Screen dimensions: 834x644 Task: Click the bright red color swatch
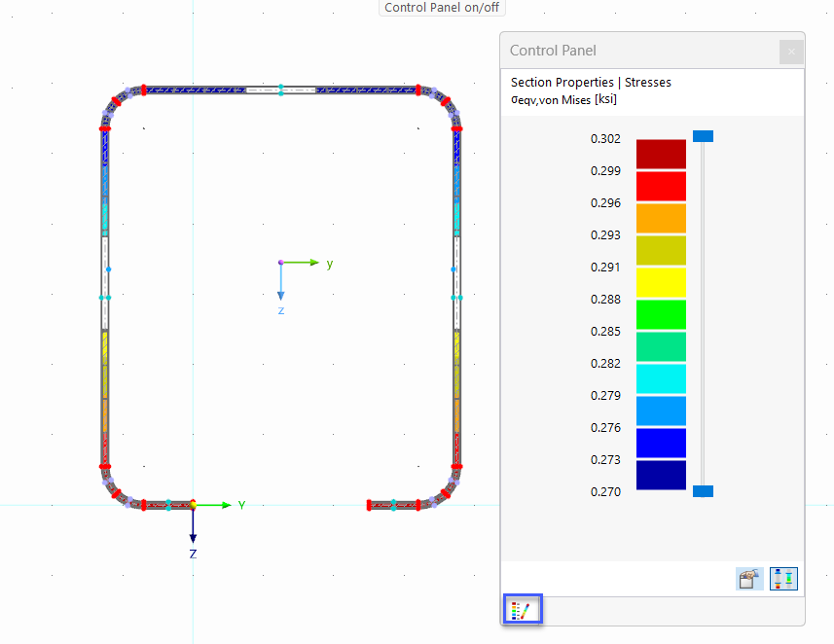point(661,186)
